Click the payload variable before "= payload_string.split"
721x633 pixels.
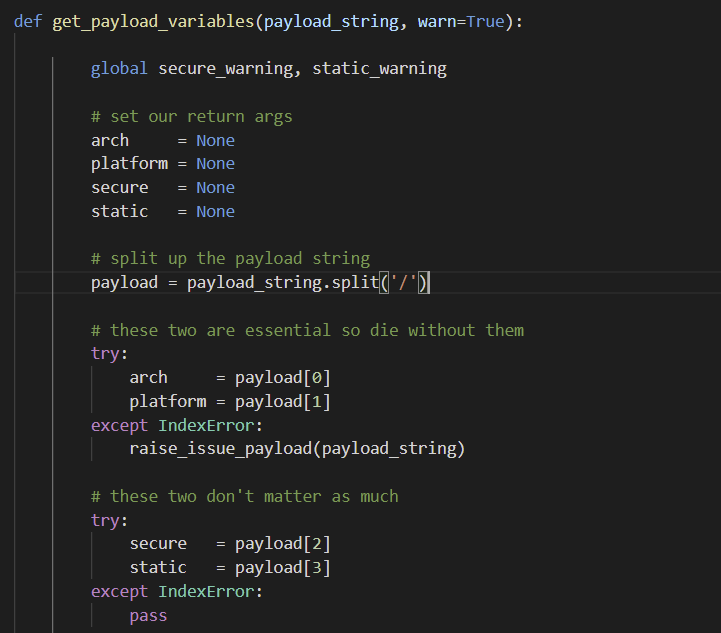tap(124, 283)
